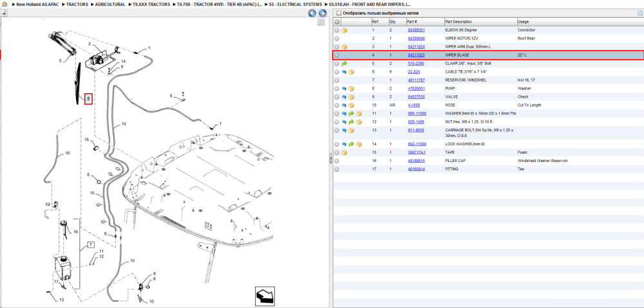Sort by the Usage column header
The height and width of the screenshot is (308, 644).
[523, 22]
